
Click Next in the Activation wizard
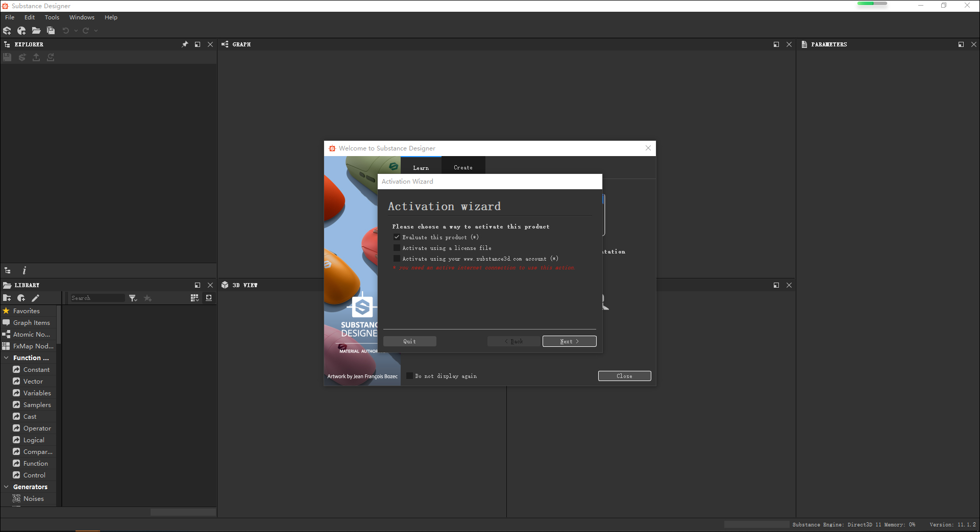pyautogui.click(x=569, y=341)
